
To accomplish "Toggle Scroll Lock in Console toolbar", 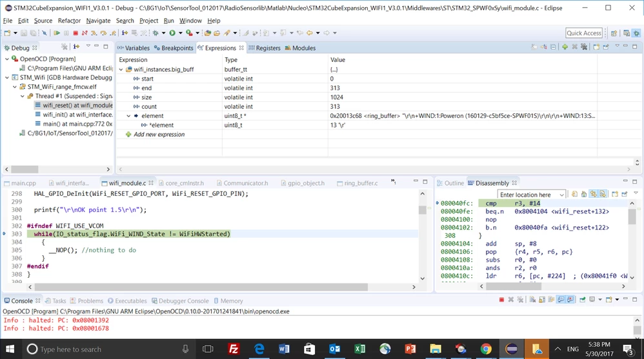I will tap(542, 300).
